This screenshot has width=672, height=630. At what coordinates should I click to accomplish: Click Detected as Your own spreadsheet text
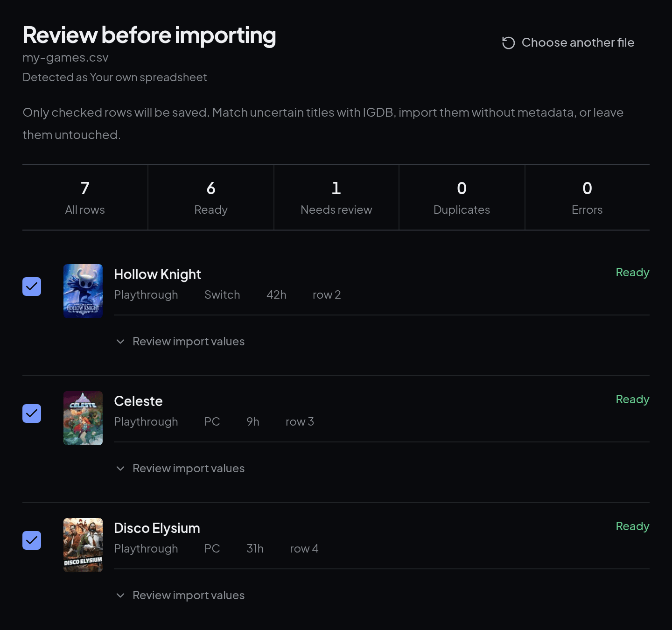pyautogui.click(x=115, y=77)
